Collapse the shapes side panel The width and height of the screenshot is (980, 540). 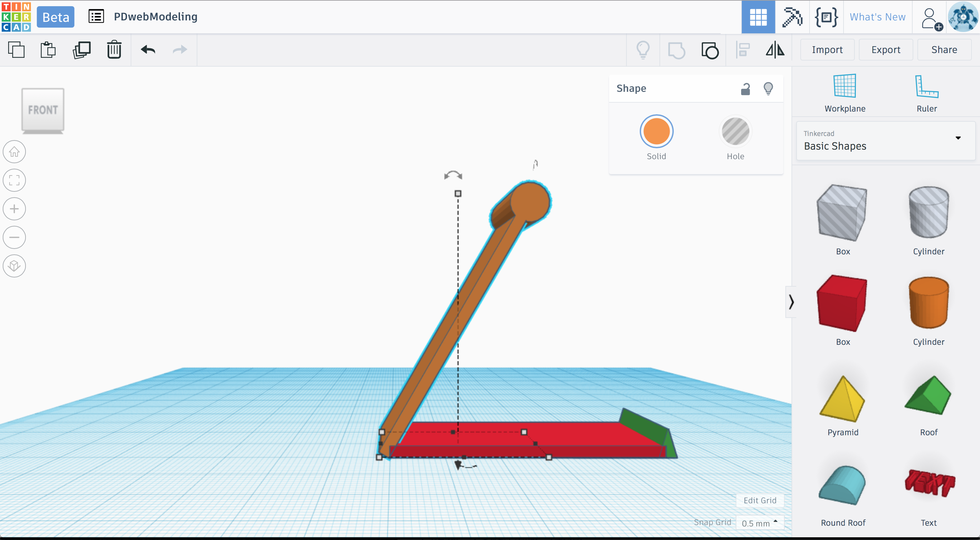[x=791, y=302]
